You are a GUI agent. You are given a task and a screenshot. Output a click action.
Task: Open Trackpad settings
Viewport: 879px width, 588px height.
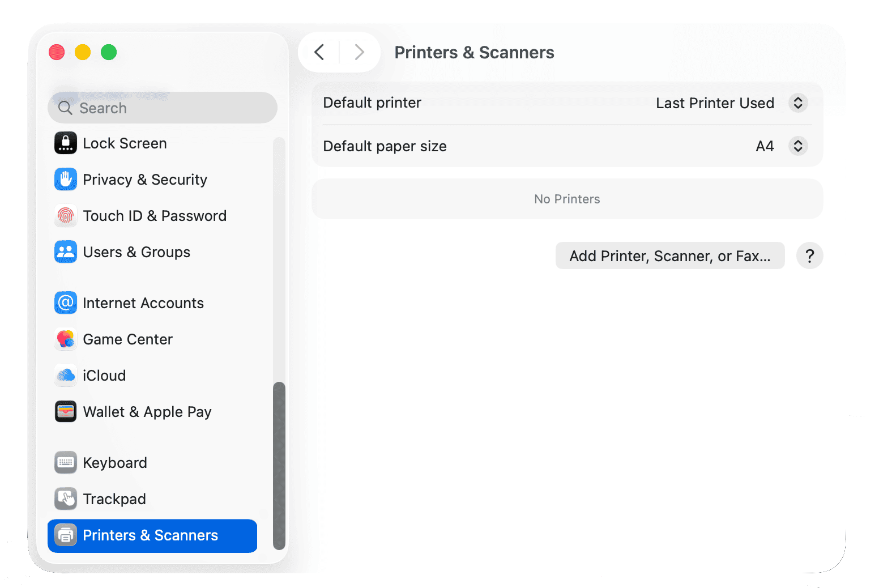114,498
